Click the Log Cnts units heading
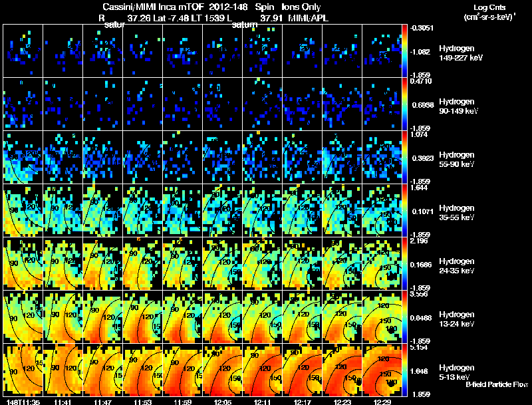532x405 pixels. (x=489, y=12)
